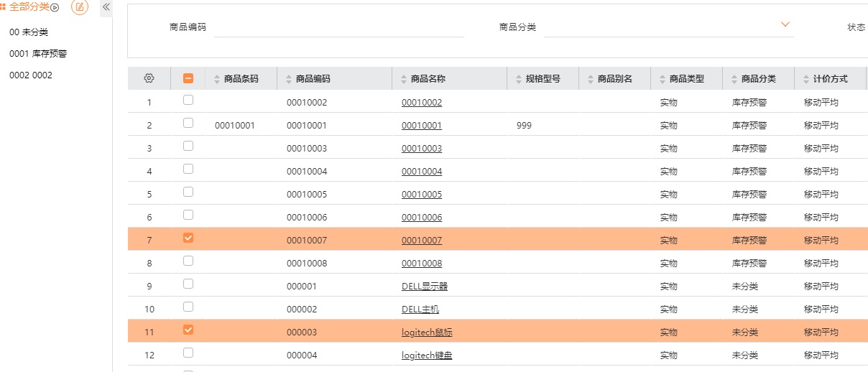
Task: Click the play icon beside 全部分类
Action: click(x=55, y=7)
